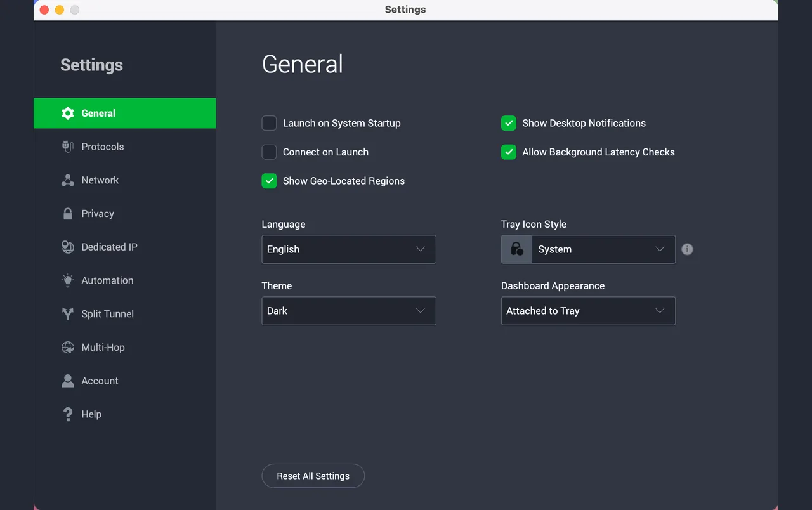Enable Launch on System Startup checkbox
This screenshot has width=812, height=510.
(269, 123)
